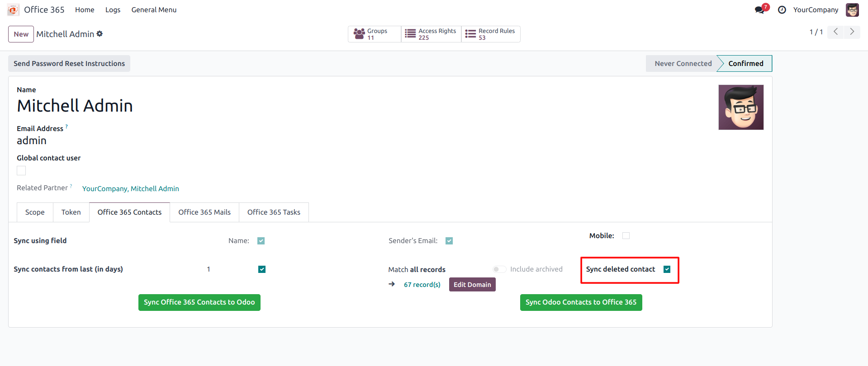Screen dimensions: 868x366
Task: Click the Office 365 app logo icon
Action: 13,10
